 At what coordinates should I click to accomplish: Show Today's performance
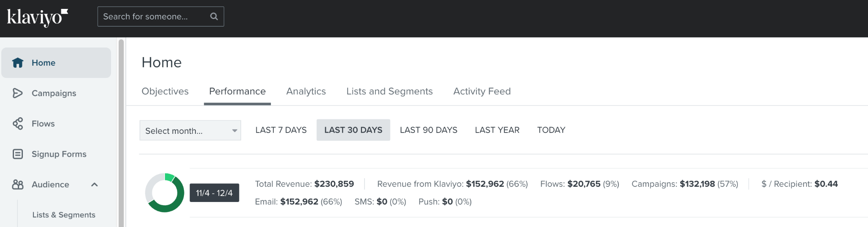coord(551,130)
